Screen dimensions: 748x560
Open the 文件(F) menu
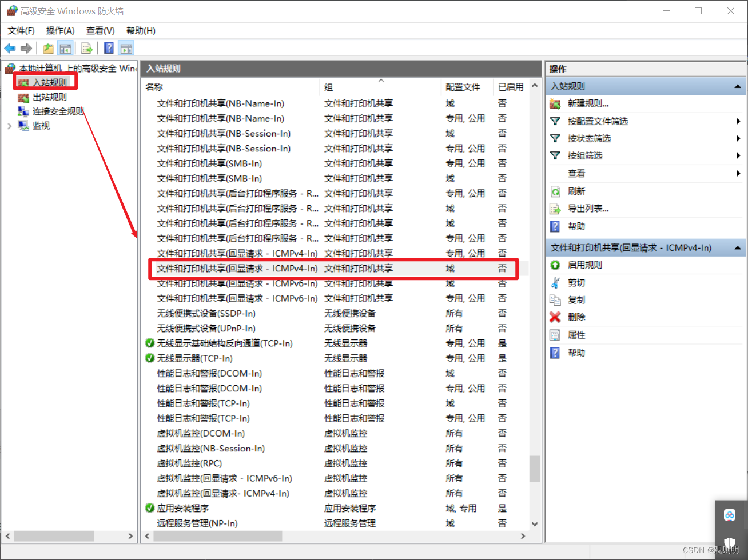coord(21,31)
